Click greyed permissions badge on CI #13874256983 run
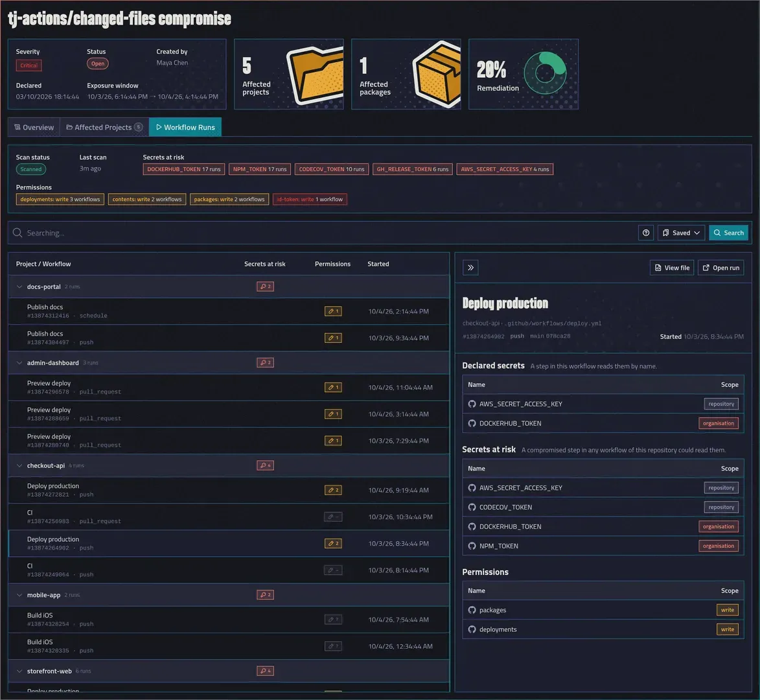Viewport: 760px width, 700px height. click(x=333, y=517)
